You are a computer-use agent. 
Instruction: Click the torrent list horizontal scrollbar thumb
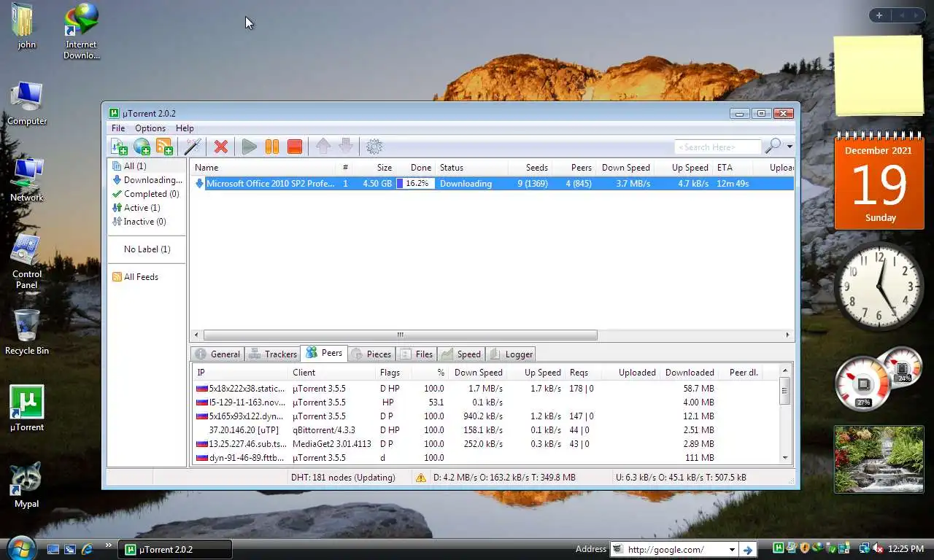[x=400, y=335]
